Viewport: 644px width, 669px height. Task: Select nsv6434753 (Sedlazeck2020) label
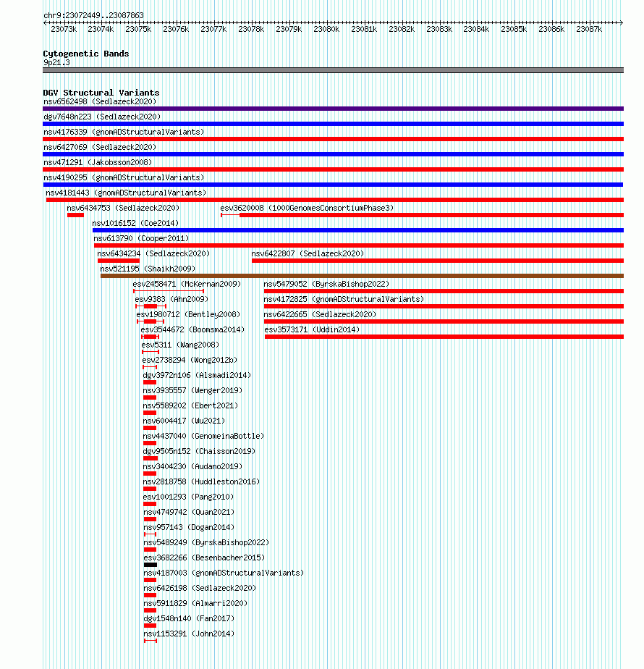point(123,209)
